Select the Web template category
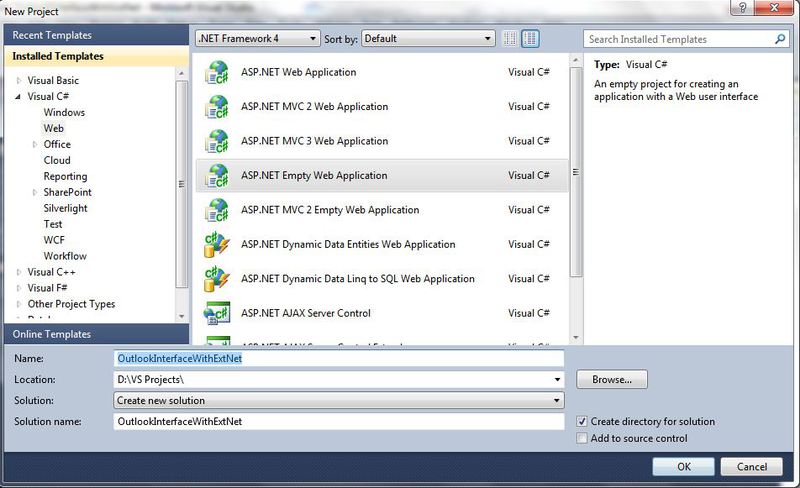 pyautogui.click(x=54, y=128)
